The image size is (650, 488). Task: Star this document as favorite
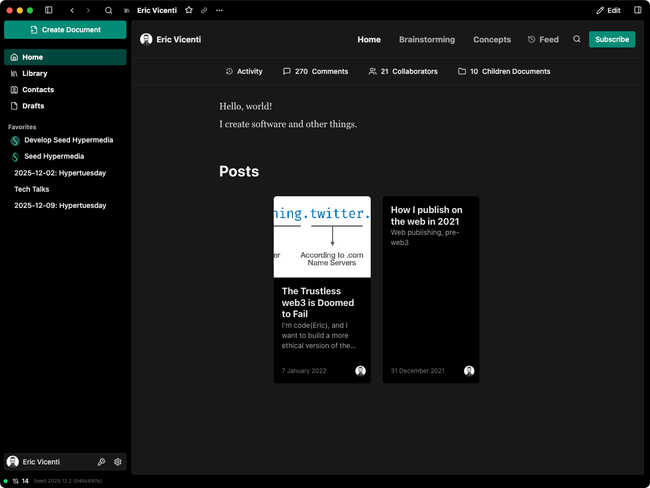tap(189, 10)
